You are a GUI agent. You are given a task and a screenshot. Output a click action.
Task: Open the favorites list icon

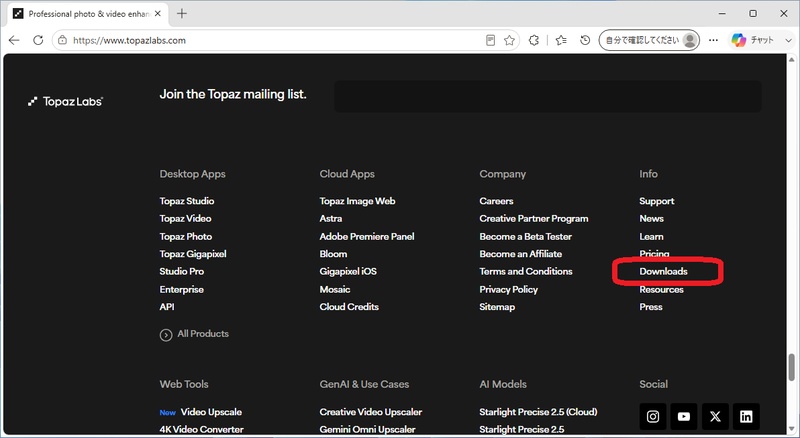click(x=561, y=40)
